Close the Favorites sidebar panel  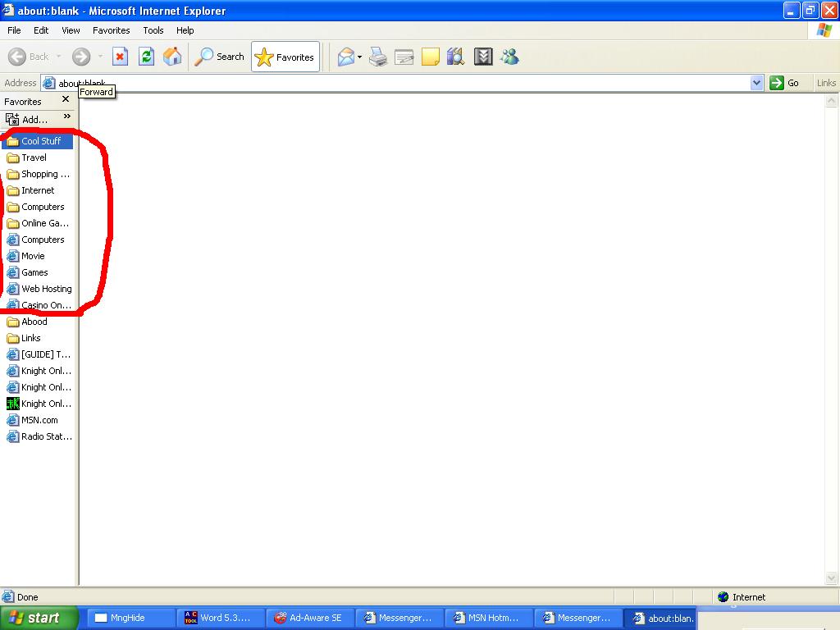click(x=66, y=99)
